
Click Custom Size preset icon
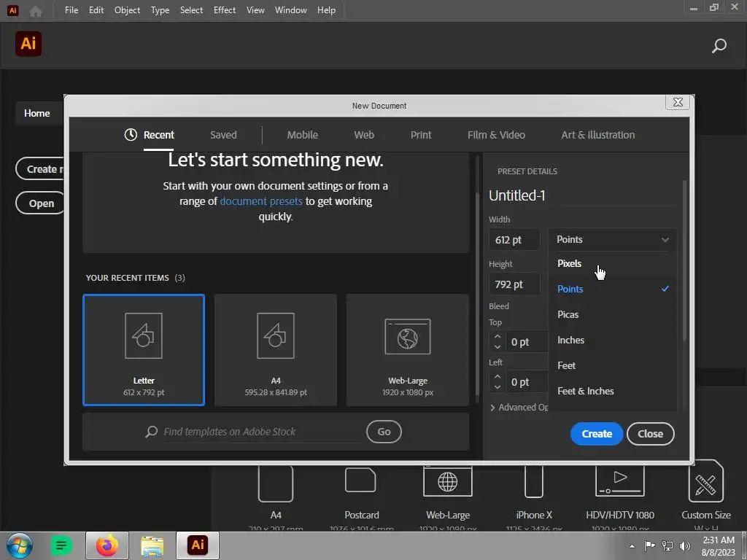coord(705,482)
